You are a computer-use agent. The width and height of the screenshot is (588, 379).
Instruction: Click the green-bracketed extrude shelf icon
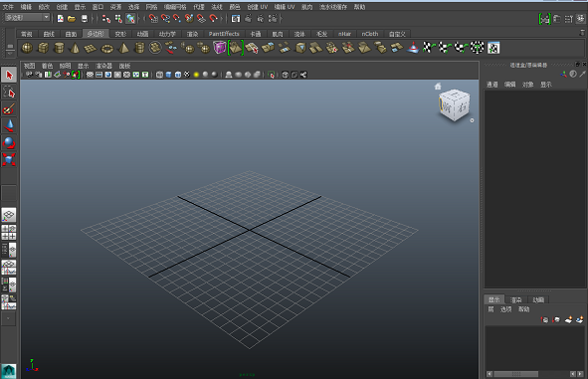coord(236,48)
